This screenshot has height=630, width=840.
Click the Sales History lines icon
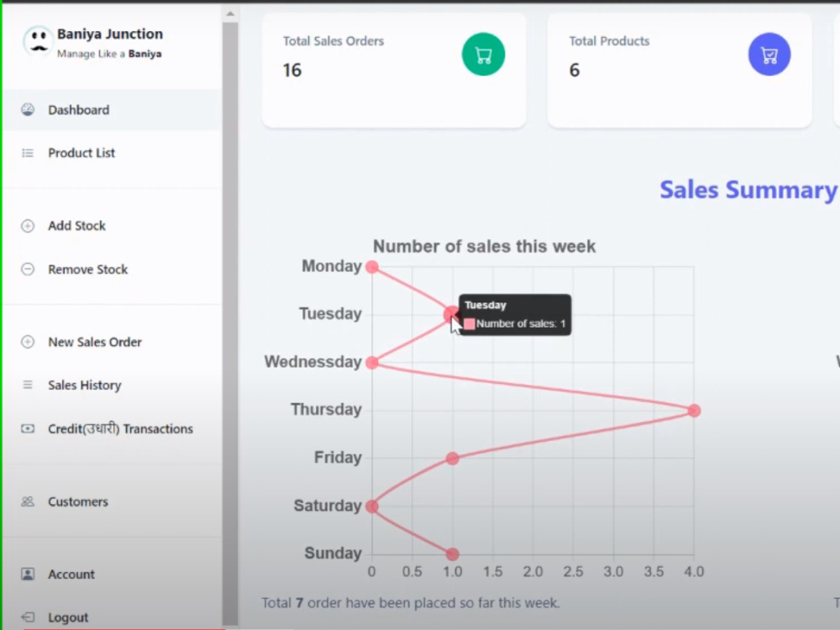click(x=28, y=385)
